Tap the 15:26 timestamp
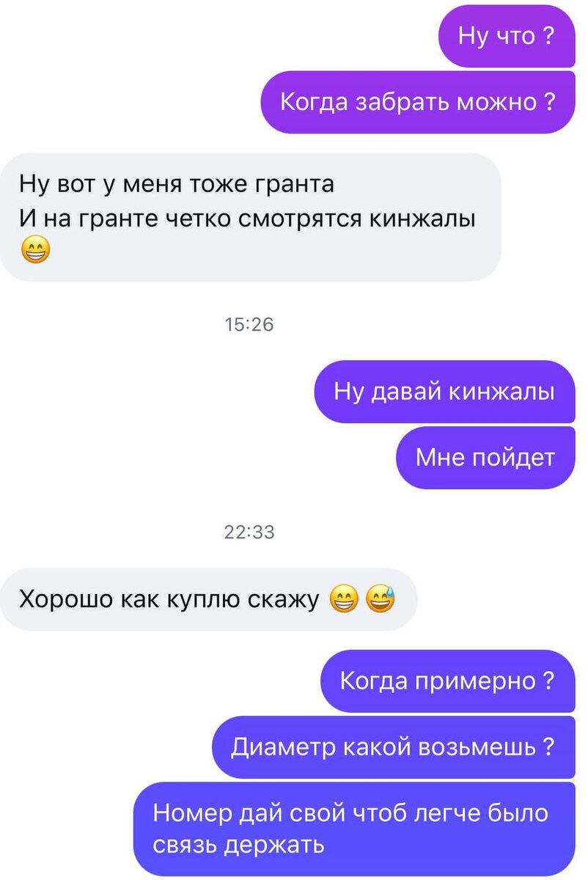Viewport: 588px width, 880px height. [249, 324]
